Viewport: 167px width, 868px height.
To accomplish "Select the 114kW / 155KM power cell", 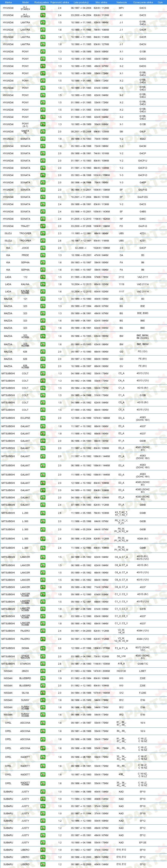I will 101,664.
